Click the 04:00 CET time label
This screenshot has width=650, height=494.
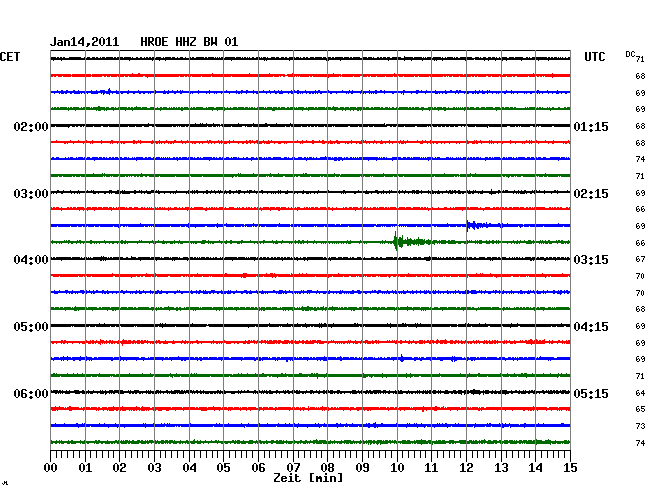pyautogui.click(x=31, y=260)
